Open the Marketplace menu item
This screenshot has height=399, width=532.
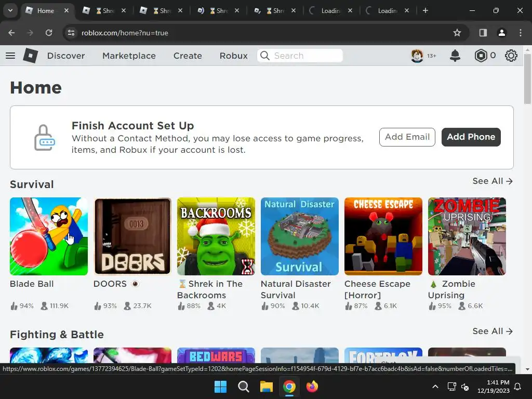click(x=129, y=56)
